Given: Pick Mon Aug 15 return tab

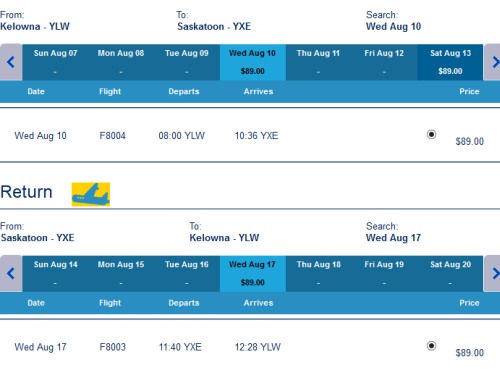Looking at the screenshot, I should point(121,274).
